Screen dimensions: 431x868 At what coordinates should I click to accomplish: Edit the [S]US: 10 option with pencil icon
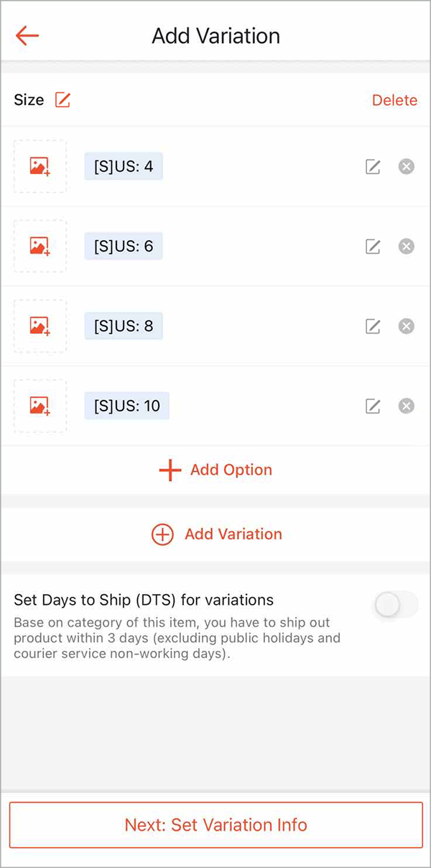point(373,406)
